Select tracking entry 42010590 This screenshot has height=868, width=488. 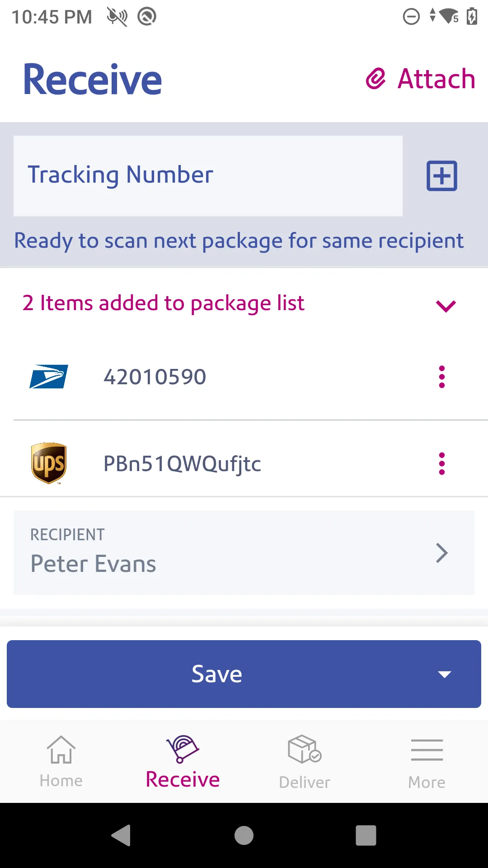155,377
